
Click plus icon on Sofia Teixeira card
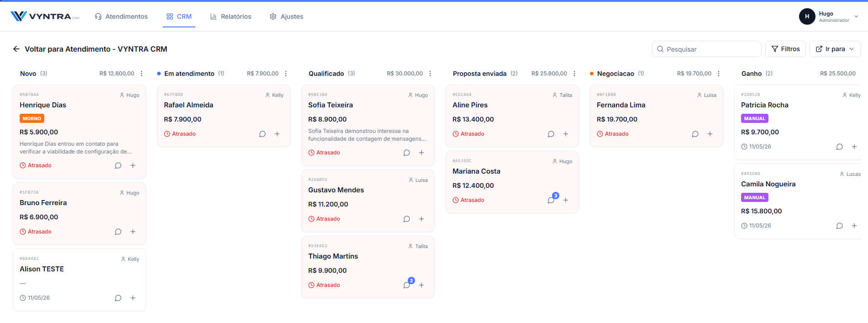421,153
